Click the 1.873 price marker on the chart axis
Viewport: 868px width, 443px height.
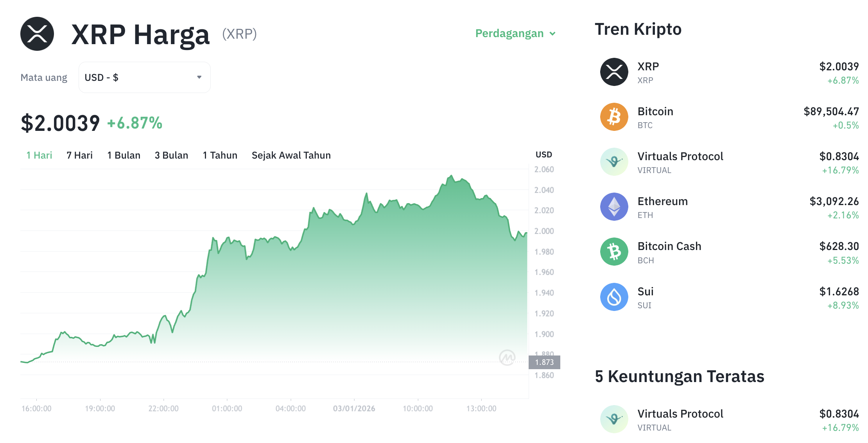click(x=545, y=362)
